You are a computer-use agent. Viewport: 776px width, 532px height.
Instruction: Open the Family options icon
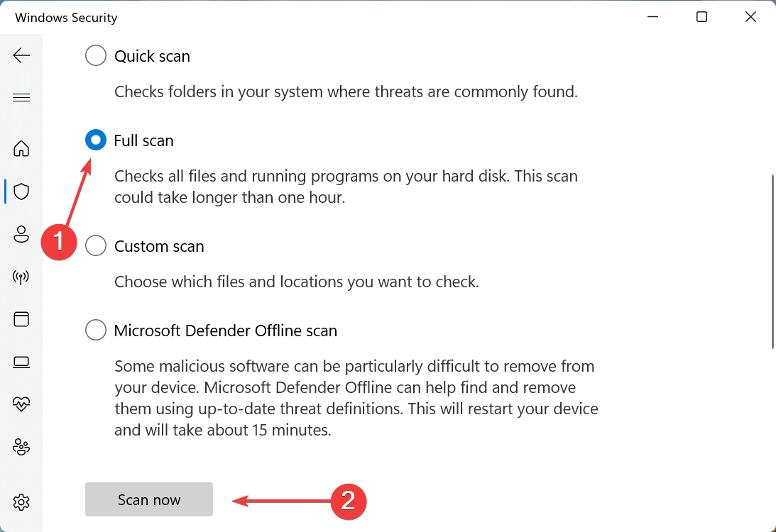pos(21,447)
